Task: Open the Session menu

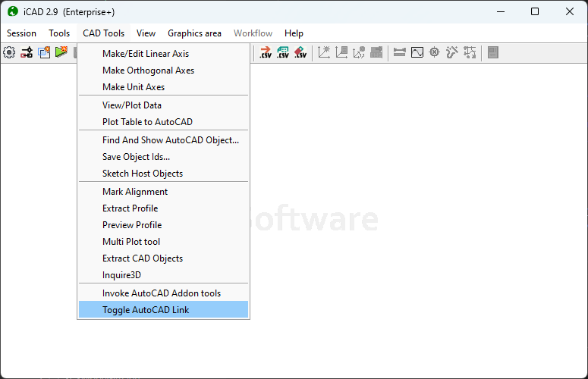Action: (x=21, y=33)
